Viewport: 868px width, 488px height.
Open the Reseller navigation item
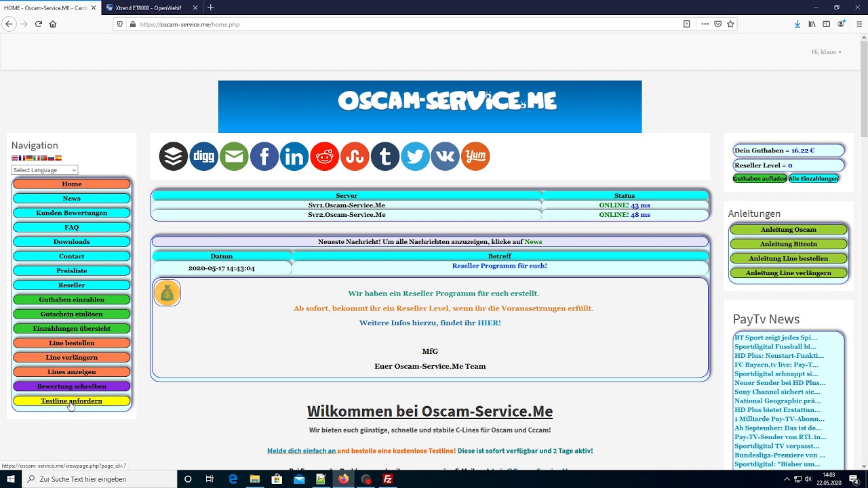tap(72, 285)
